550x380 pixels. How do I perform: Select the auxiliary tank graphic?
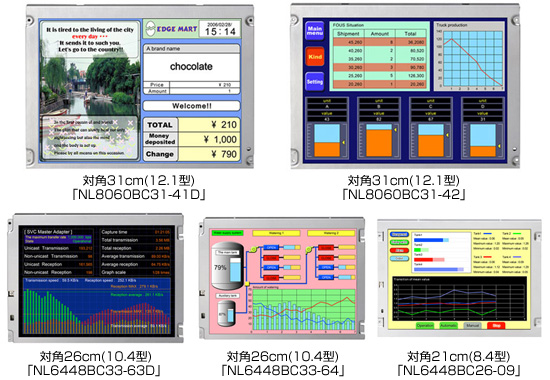[227, 313]
